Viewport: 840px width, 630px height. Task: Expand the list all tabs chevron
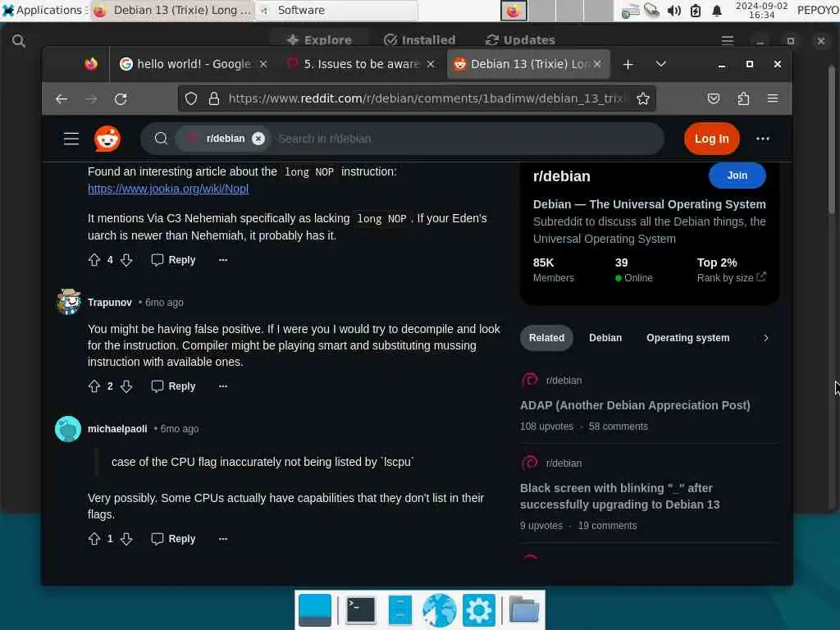click(x=660, y=64)
